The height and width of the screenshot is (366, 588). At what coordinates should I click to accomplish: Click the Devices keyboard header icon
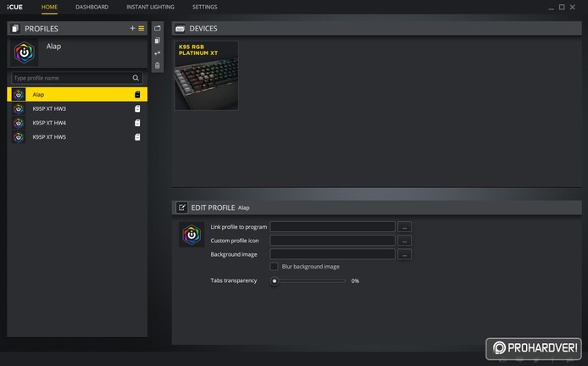(180, 29)
